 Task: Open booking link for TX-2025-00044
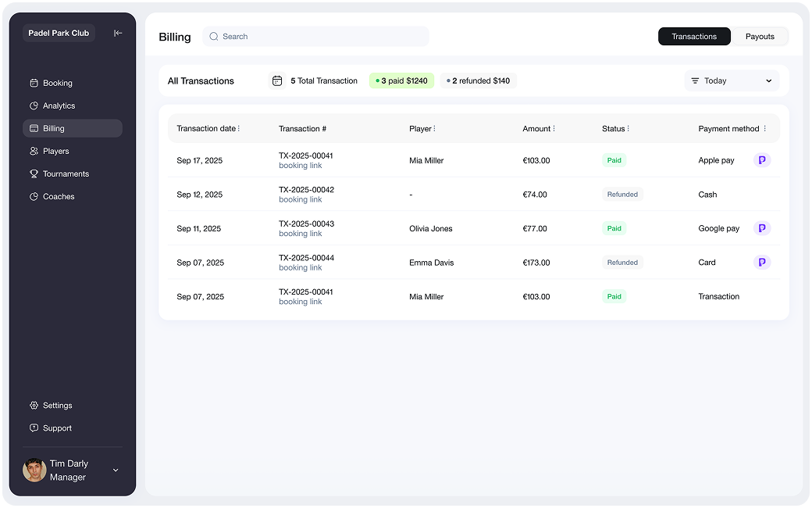click(300, 268)
